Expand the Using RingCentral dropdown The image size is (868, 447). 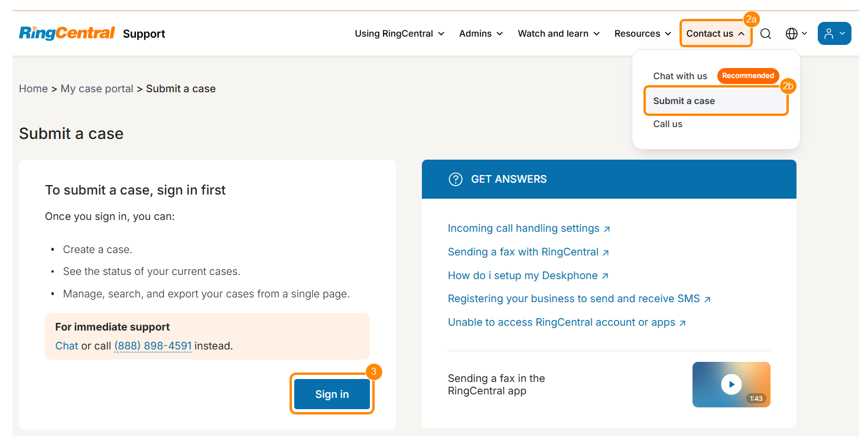[x=399, y=34]
